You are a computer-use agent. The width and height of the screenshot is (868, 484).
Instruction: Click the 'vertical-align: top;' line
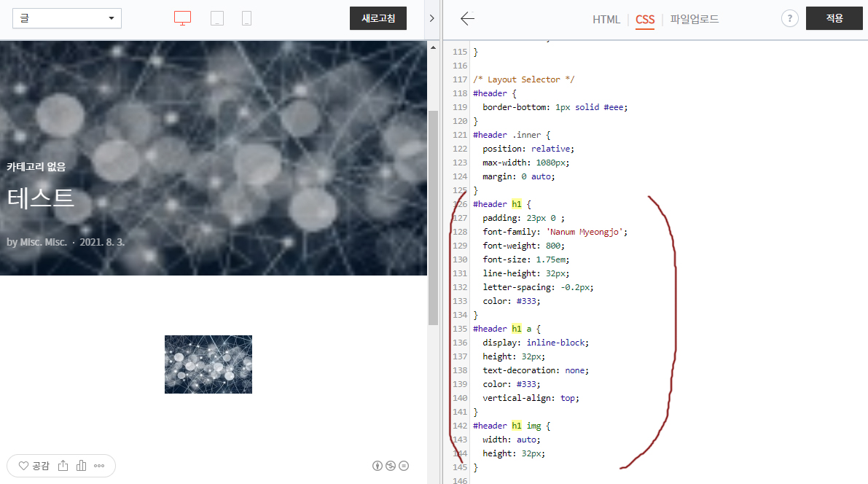tap(531, 397)
